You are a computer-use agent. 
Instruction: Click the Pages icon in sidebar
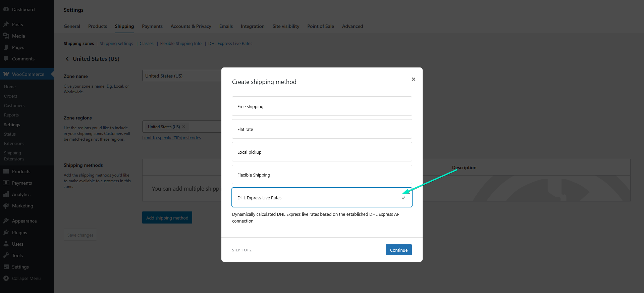[x=6, y=47]
